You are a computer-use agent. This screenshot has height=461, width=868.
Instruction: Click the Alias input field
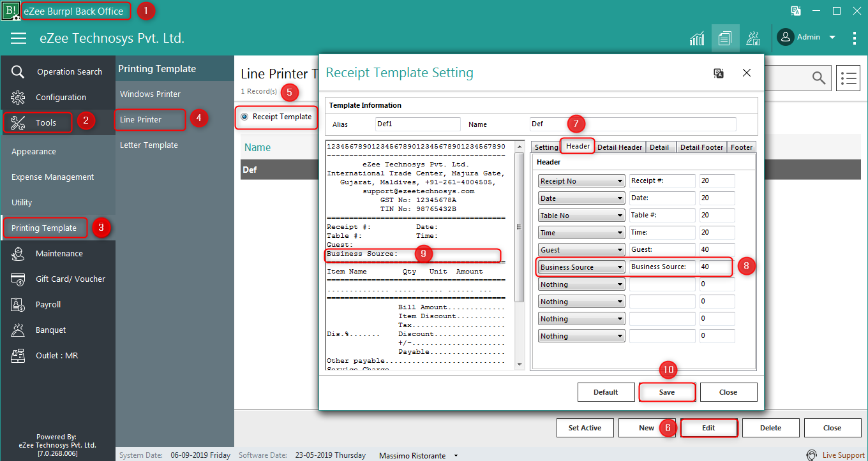click(x=417, y=124)
